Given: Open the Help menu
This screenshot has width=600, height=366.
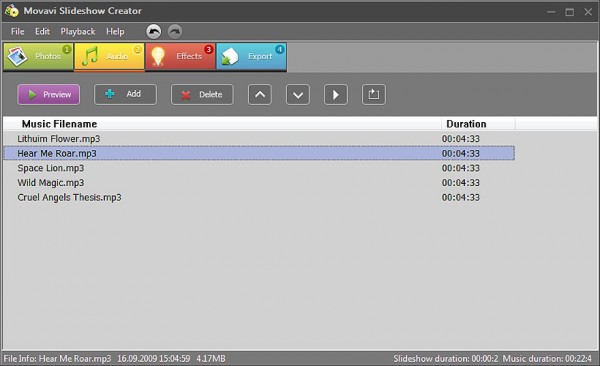Looking at the screenshot, I should tap(115, 31).
